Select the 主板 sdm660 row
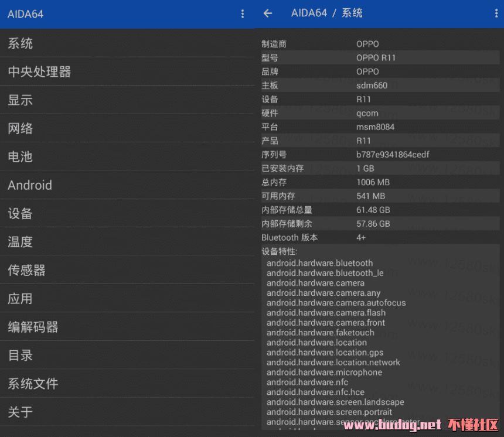504x437 pixels. (x=380, y=85)
